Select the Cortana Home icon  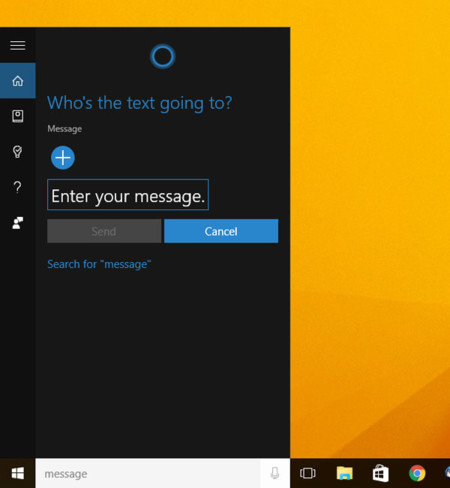pos(18,81)
